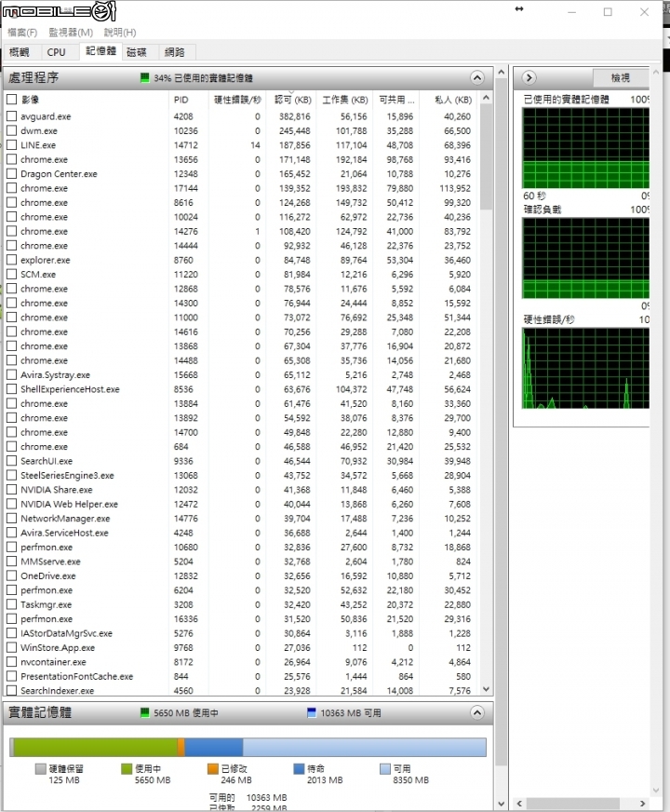Image resolution: width=670 pixels, height=812 pixels.
Task: Tick the Taskmgr.exe checkbox
Action: [11, 603]
